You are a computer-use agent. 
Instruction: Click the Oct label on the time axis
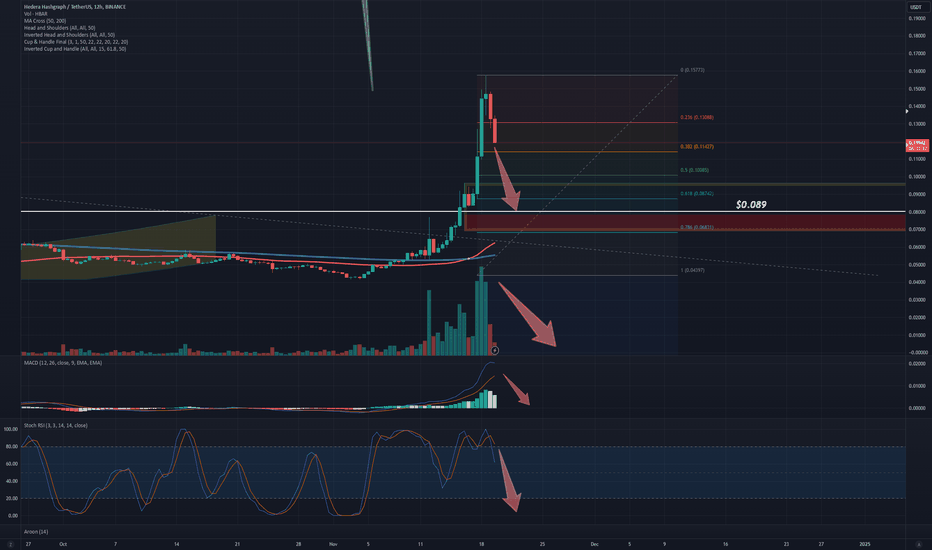point(63,544)
